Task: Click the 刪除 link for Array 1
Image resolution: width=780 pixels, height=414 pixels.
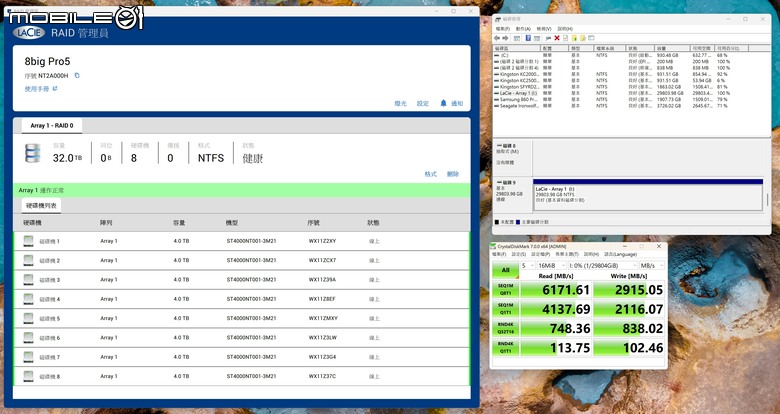Action: click(453, 174)
